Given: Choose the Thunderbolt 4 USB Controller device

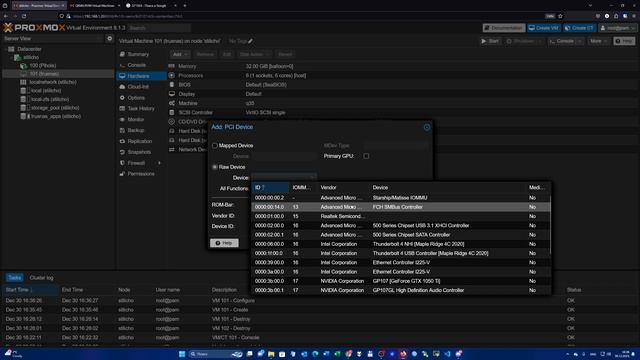Looking at the screenshot, I should pyautogui.click(x=401, y=253).
